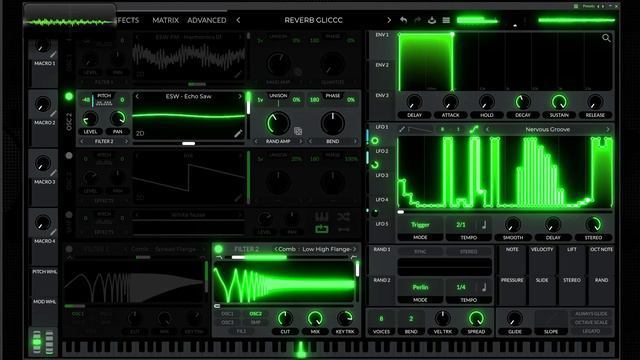
Task: Click the envelope magnifier zoom icon
Action: tap(606, 38)
